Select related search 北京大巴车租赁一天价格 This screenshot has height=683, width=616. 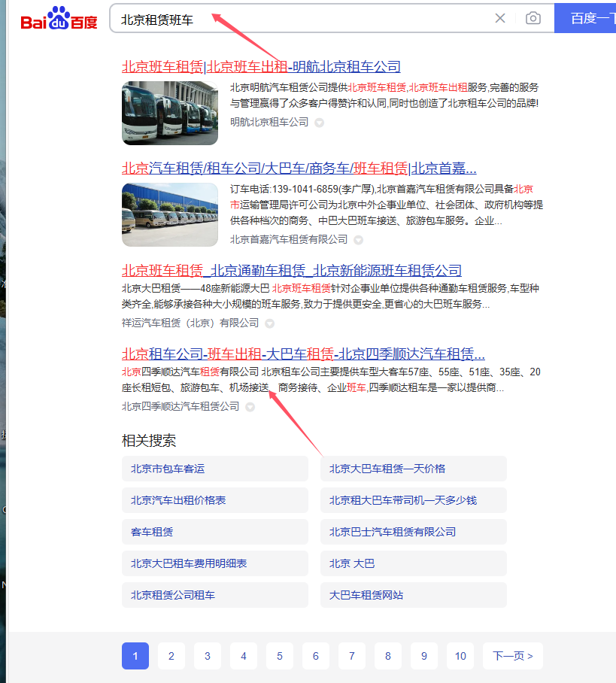coord(414,469)
